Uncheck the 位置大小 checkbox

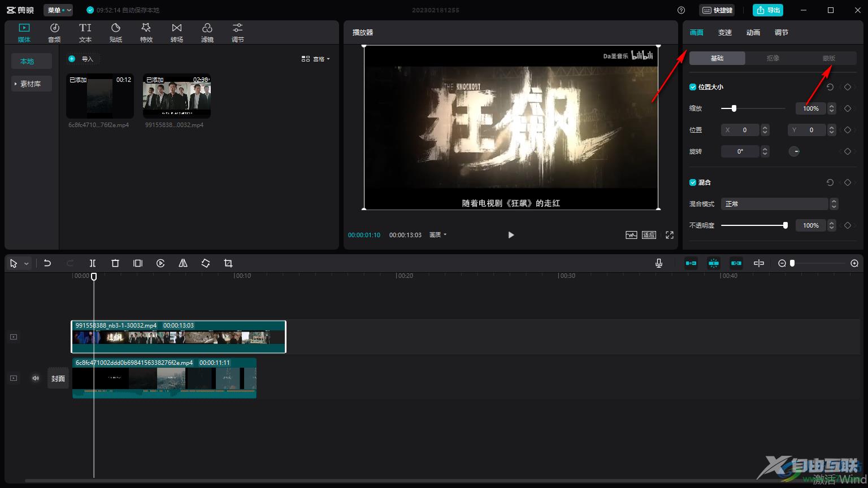point(693,87)
